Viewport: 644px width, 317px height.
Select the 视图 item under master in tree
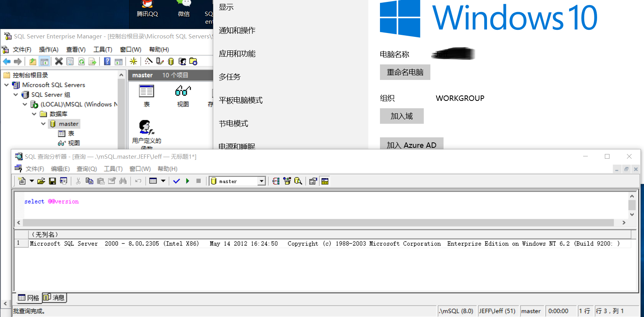click(69, 143)
